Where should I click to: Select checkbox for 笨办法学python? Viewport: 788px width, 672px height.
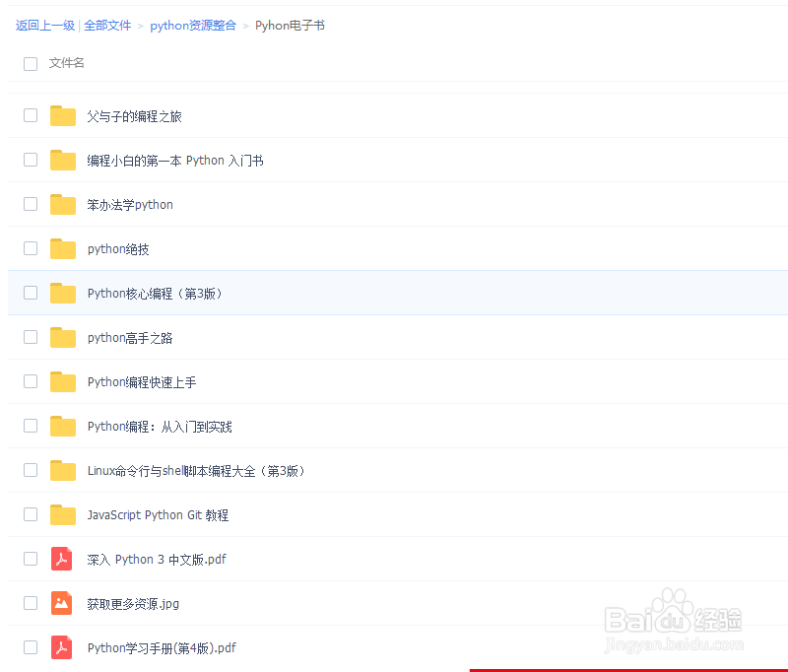(x=31, y=204)
